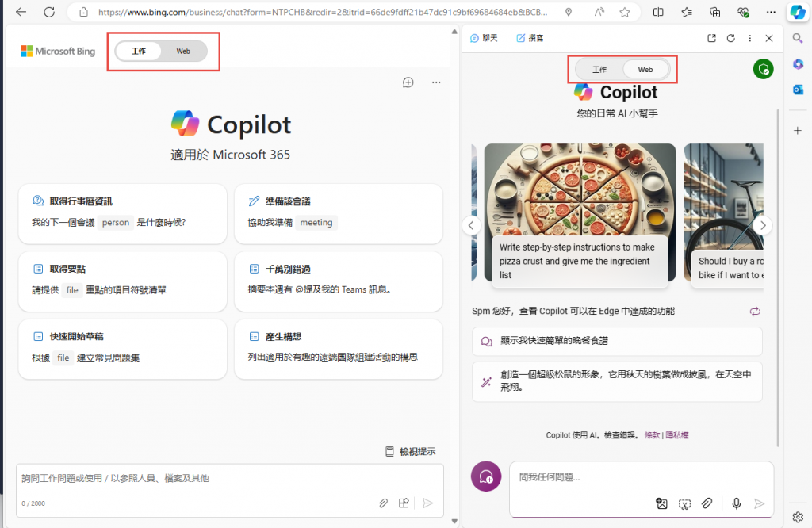The height and width of the screenshot is (528, 812).
Task: Open the Microsoft 365 icon in Edge sidebar
Action: (798, 63)
